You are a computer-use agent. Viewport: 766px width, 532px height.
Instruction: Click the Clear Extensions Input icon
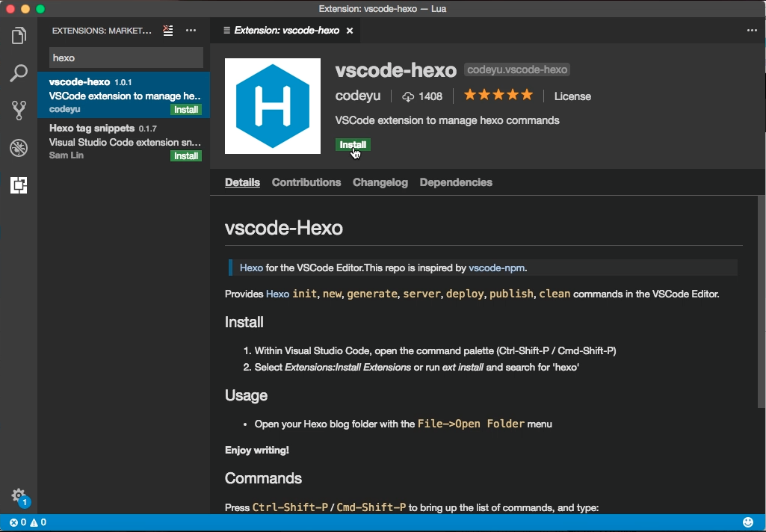pos(168,31)
